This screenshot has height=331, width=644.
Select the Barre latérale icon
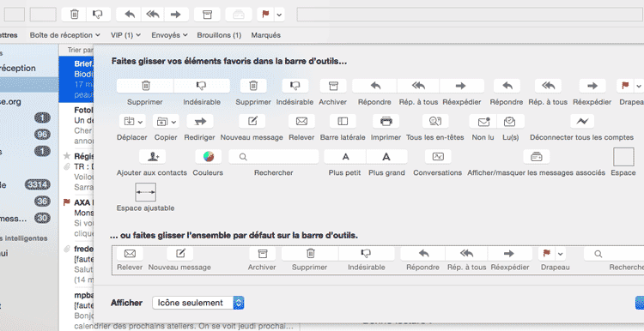tap(343, 121)
